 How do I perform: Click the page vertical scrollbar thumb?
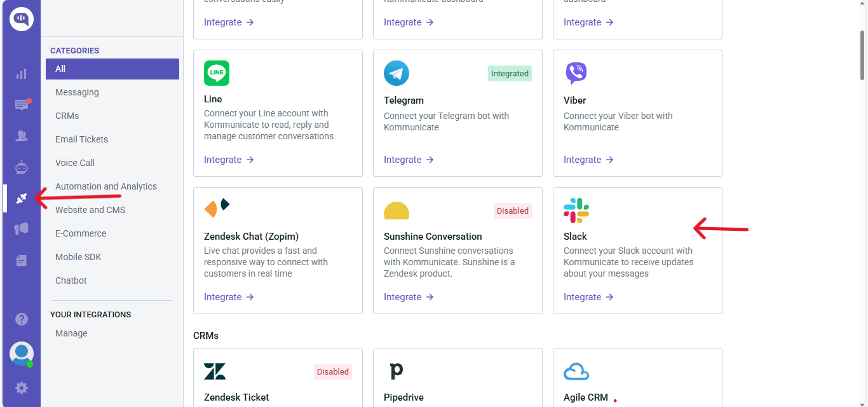coord(863,54)
